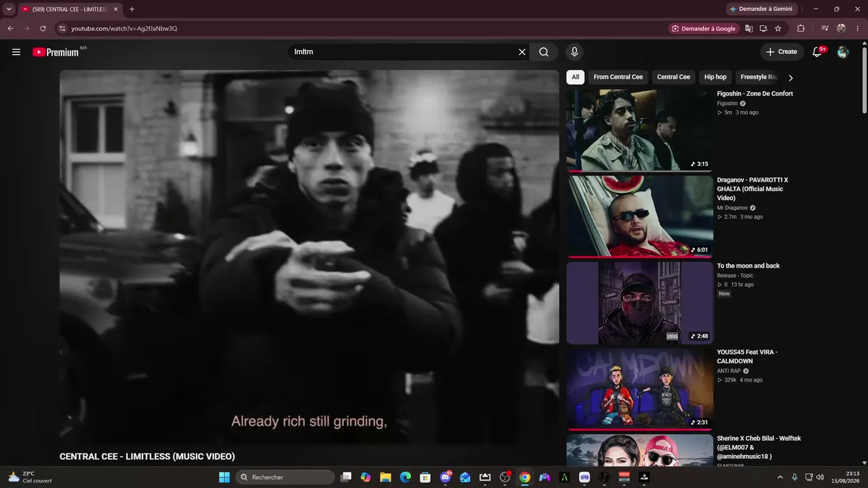Screen dimensions: 868x488
Task: Filter by the From Central Cee chip
Action: coord(618,77)
